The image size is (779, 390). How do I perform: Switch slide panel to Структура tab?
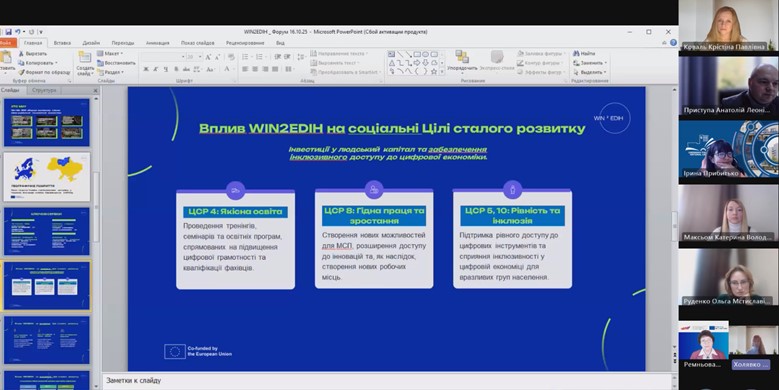point(44,90)
